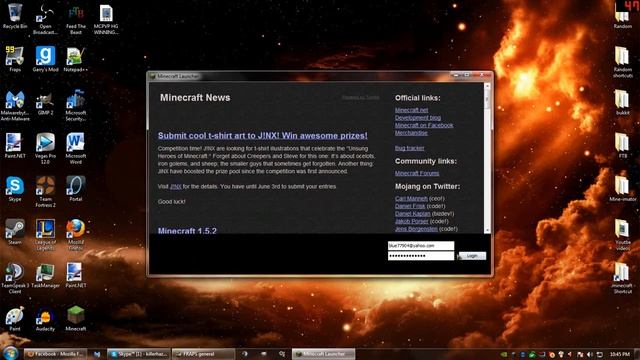The image size is (640, 360).
Task: Select the Microsoft Security desktop icon
Action: pyautogui.click(x=76, y=106)
